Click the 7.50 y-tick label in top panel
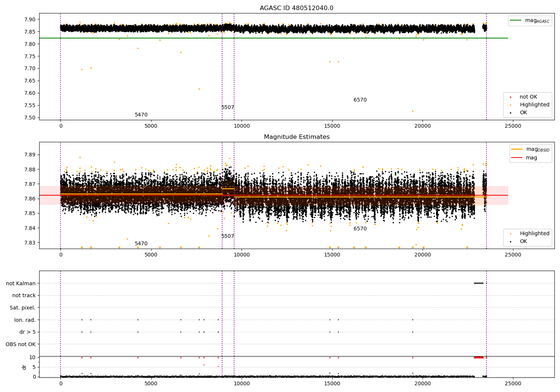This screenshot has width=560, height=392. (30, 118)
